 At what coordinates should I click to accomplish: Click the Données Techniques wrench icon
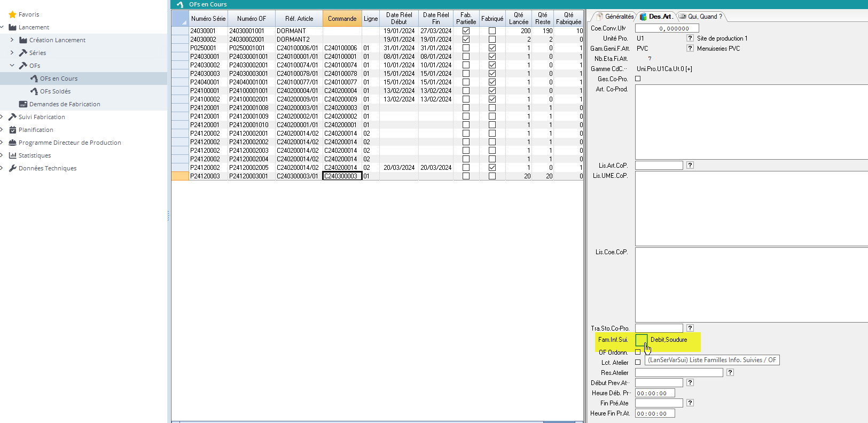(12, 168)
